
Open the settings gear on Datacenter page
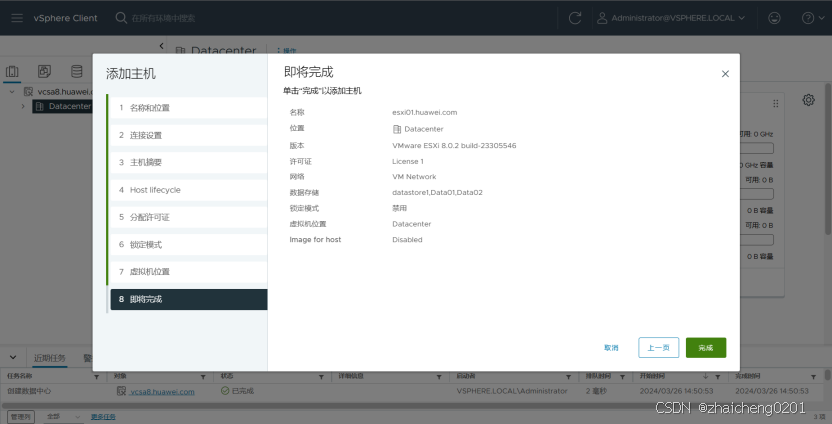pyautogui.click(x=808, y=100)
